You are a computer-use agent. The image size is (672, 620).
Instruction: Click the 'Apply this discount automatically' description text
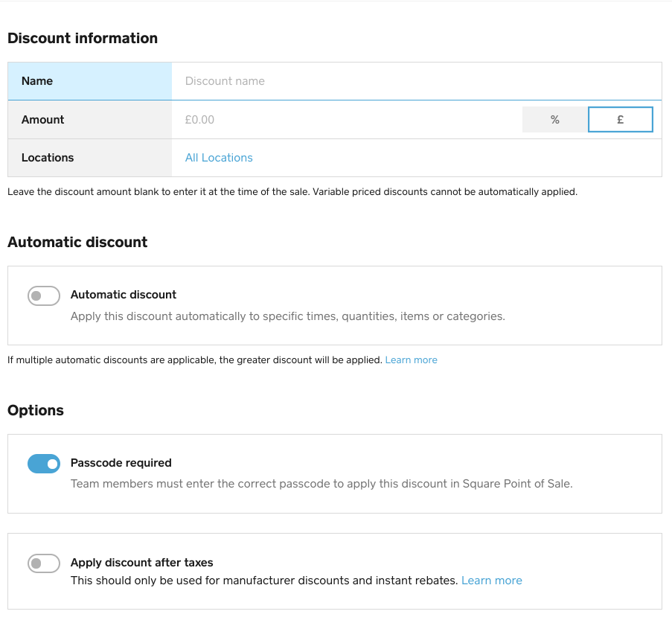287,316
